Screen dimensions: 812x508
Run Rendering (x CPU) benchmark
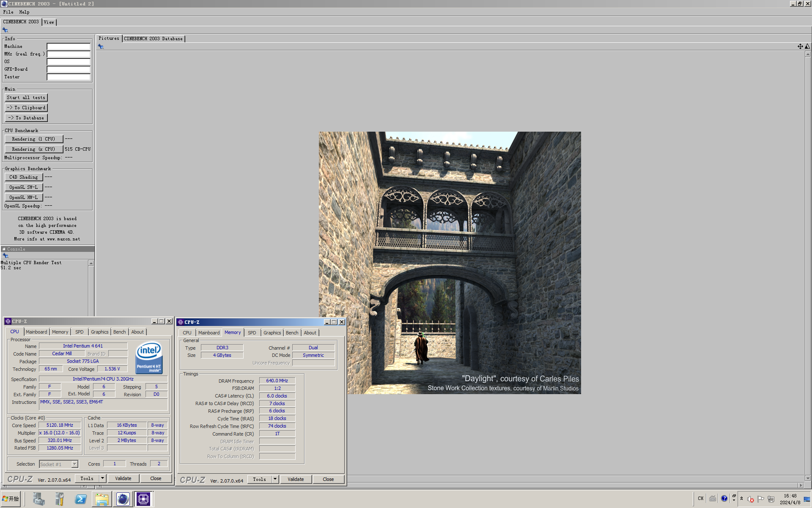tap(33, 149)
